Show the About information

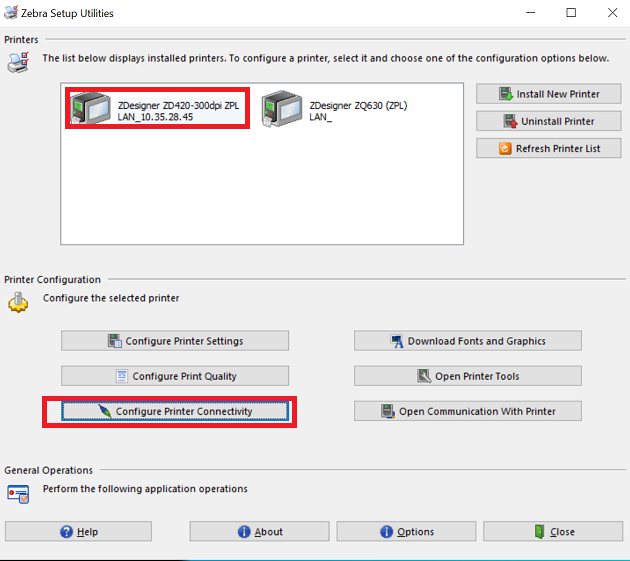(x=260, y=531)
